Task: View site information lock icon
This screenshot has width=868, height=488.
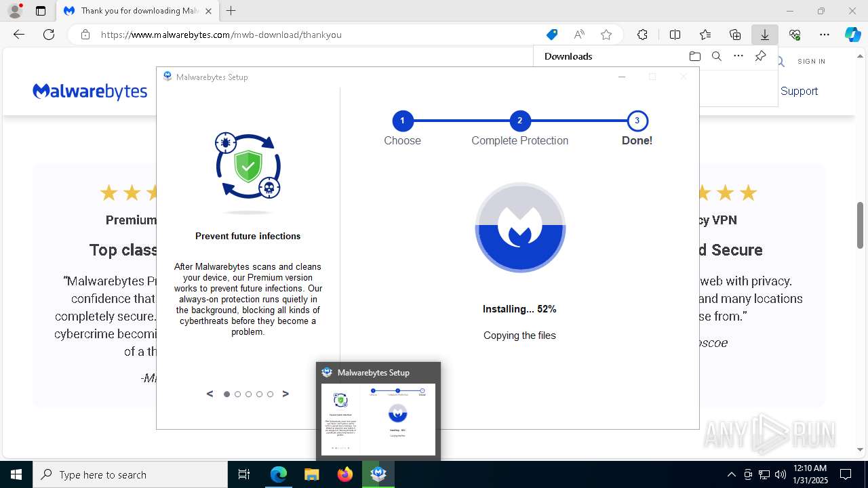Action: click(x=85, y=35)
